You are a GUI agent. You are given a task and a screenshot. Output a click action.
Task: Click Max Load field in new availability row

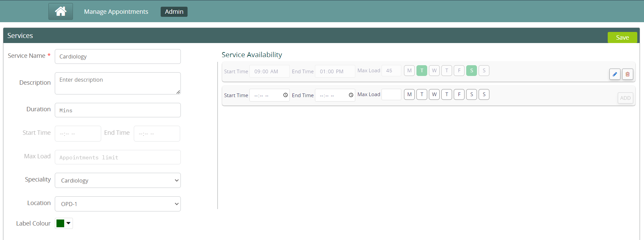392,94
